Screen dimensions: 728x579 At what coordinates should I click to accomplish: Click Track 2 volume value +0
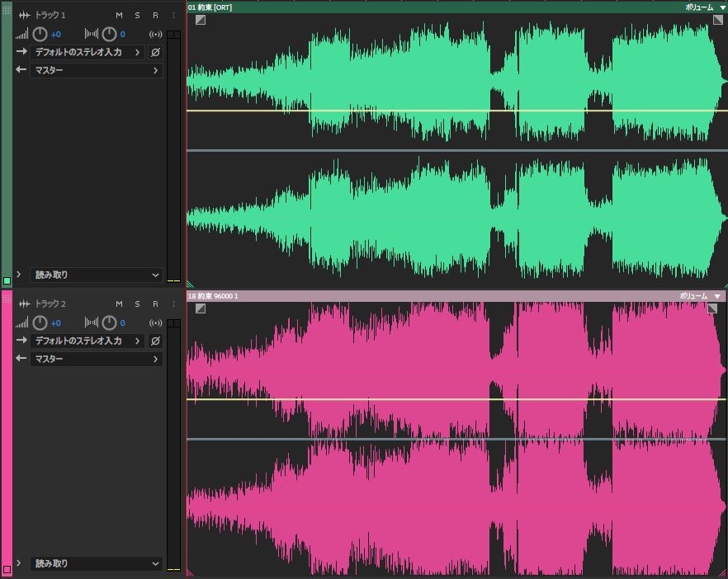(x=56, y=323)
